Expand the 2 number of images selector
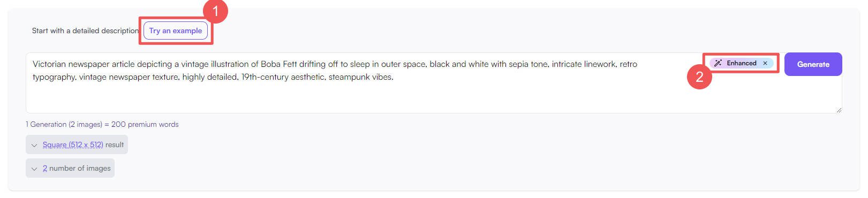 (70, 168)
